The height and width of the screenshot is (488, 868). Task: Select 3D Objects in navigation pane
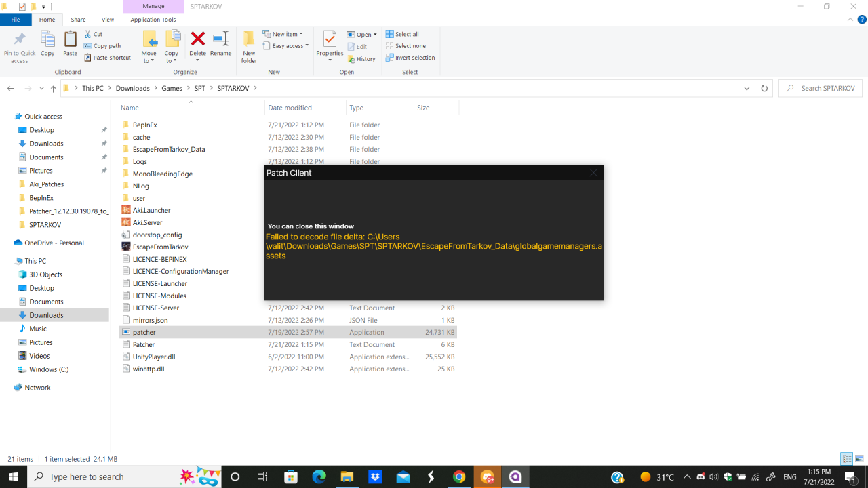pos(45,274)
